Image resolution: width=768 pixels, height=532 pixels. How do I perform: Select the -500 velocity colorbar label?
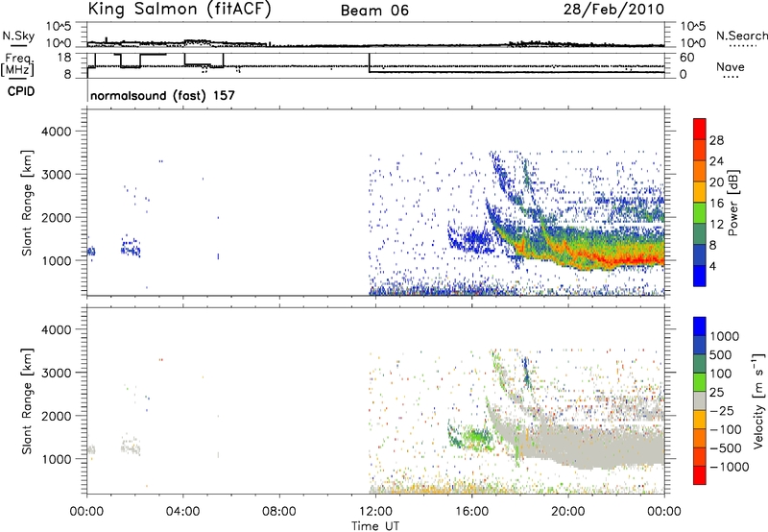726,448
